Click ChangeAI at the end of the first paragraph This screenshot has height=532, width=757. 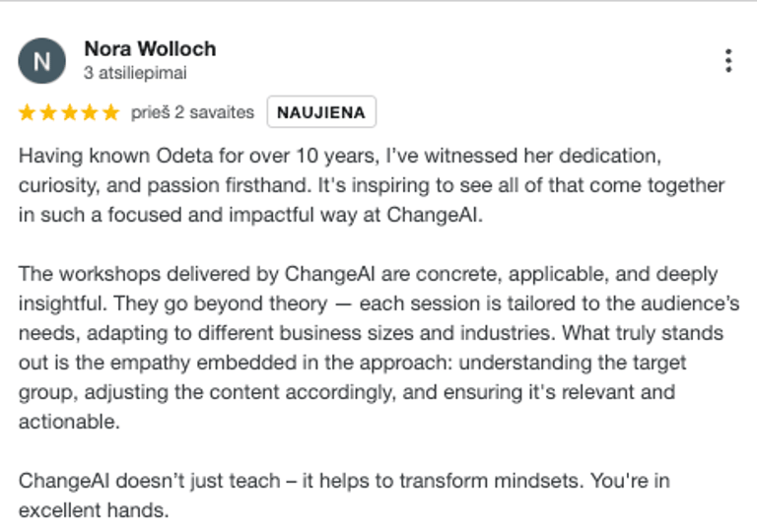pyautogui.click(x=435, y=215)
